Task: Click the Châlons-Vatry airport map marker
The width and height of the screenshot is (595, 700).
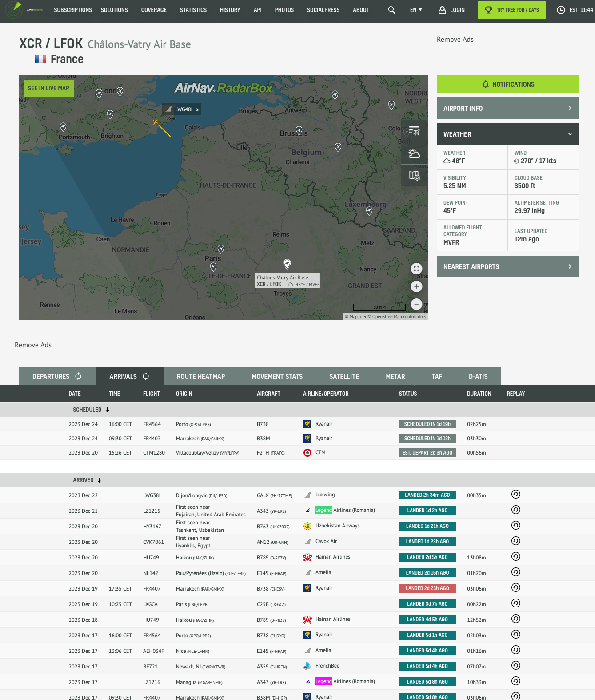Action: (287, 264)
